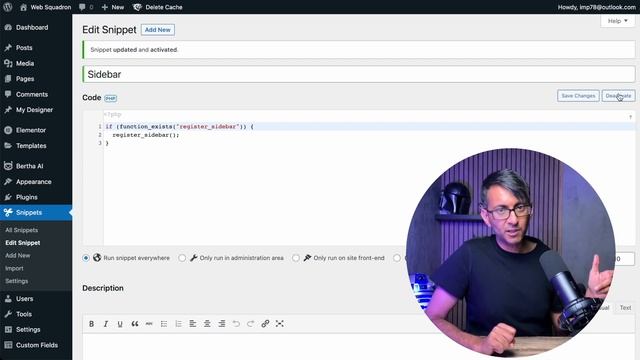
Task: Click Delete Cache in admin bar
Action: (158, 7)
